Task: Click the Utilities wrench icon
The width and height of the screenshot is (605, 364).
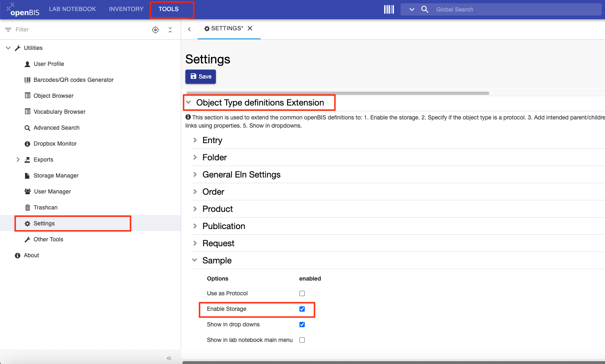Action: click(x=18, y=48)
